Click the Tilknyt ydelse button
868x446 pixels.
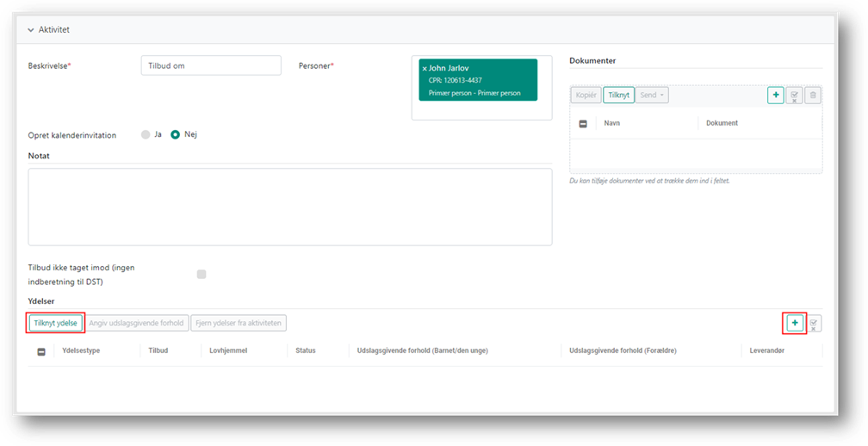pyautogui.click(x=55, y=323)
